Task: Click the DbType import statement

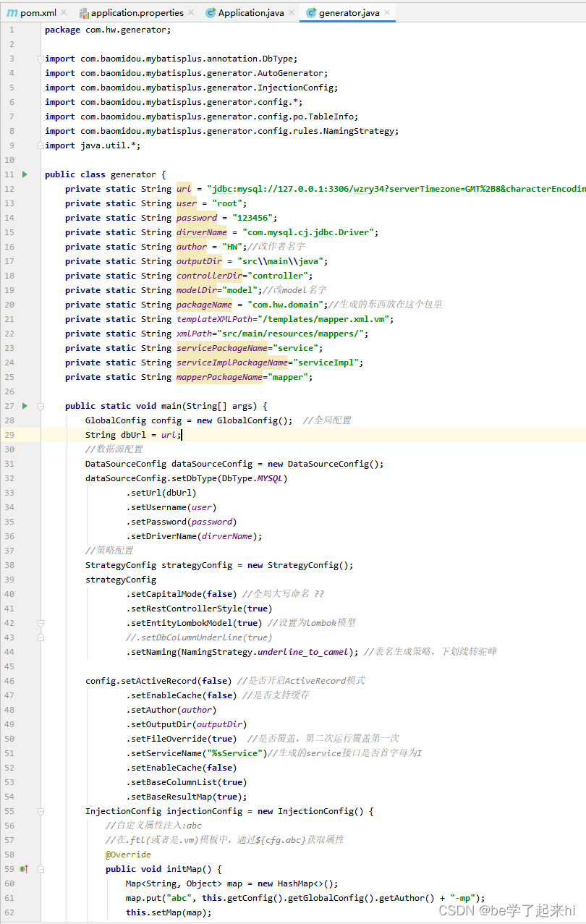Action: click(x=171, y=59)
